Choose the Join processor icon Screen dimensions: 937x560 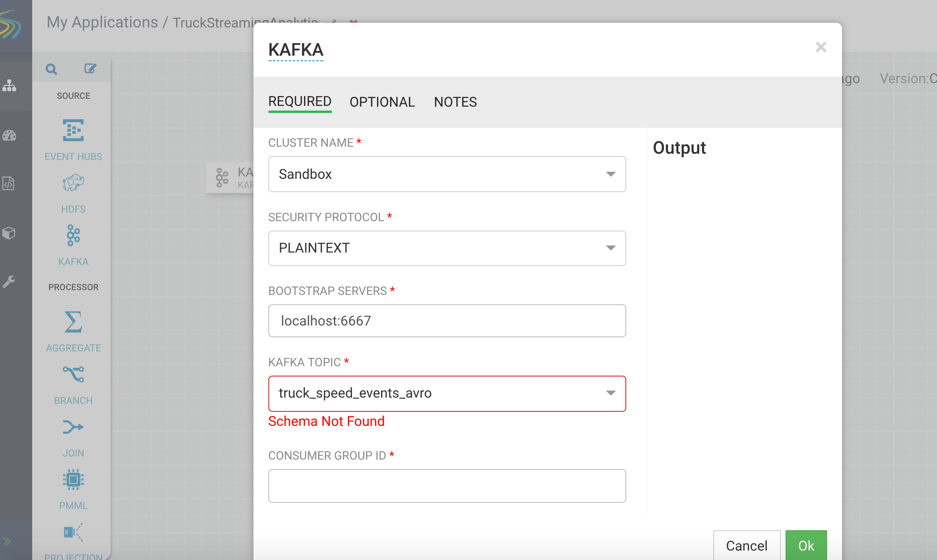point(73,427)
